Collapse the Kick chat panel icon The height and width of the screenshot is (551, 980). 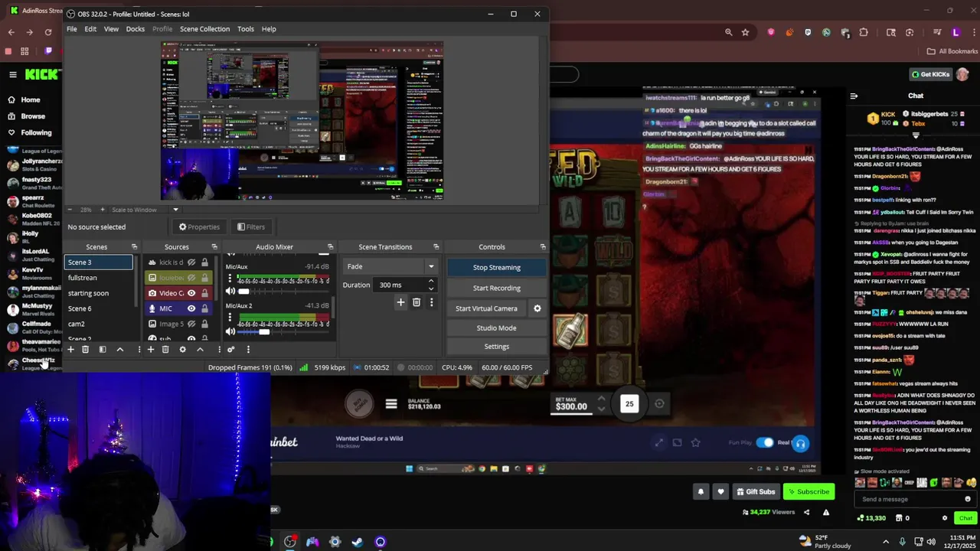click(854, 96)
